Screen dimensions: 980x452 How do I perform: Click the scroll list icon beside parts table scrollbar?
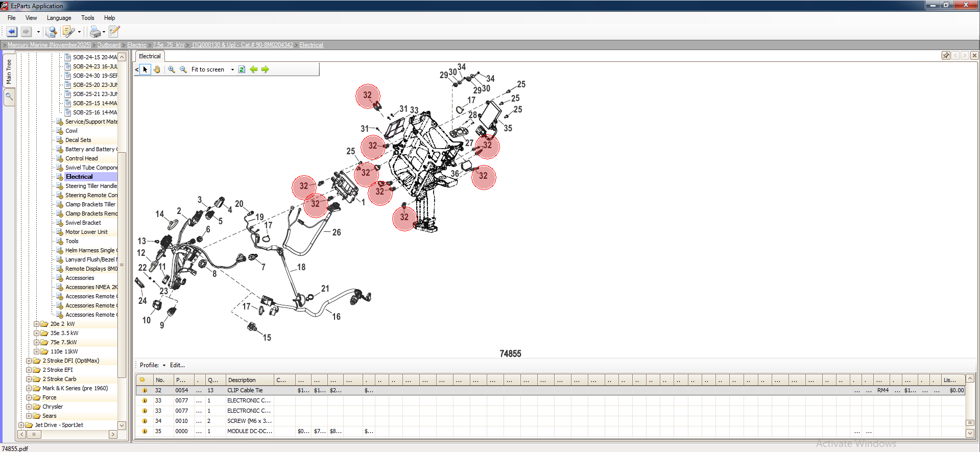(x=970, y=423)
